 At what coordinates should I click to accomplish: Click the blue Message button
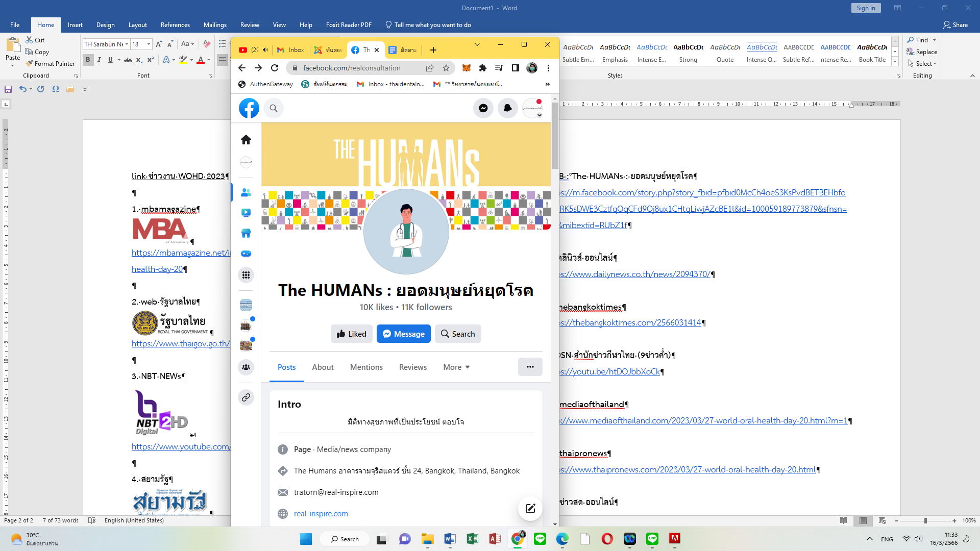tap(404, 334)
